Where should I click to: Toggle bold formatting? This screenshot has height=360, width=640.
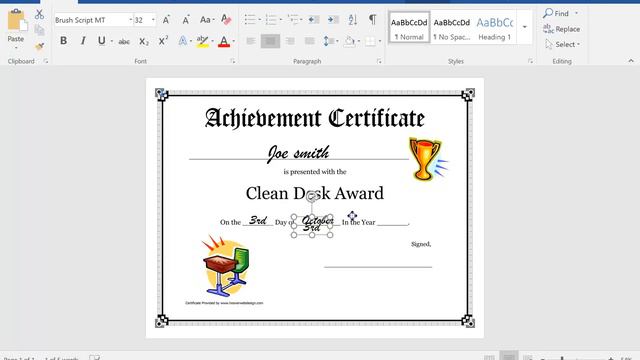[64, 41]
